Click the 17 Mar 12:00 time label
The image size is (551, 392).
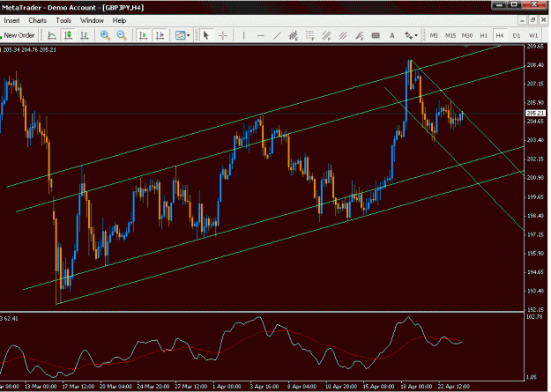point(78,387)
